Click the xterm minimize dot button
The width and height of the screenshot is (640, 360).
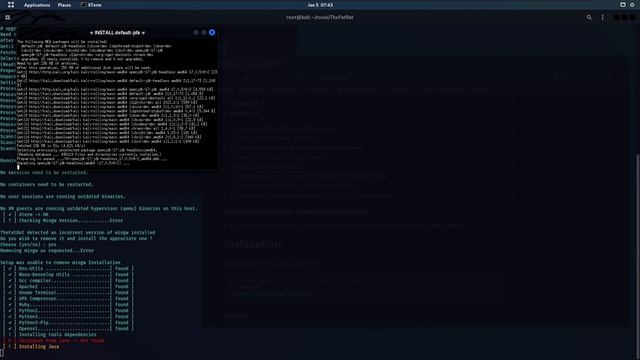[x=196, y=32]
